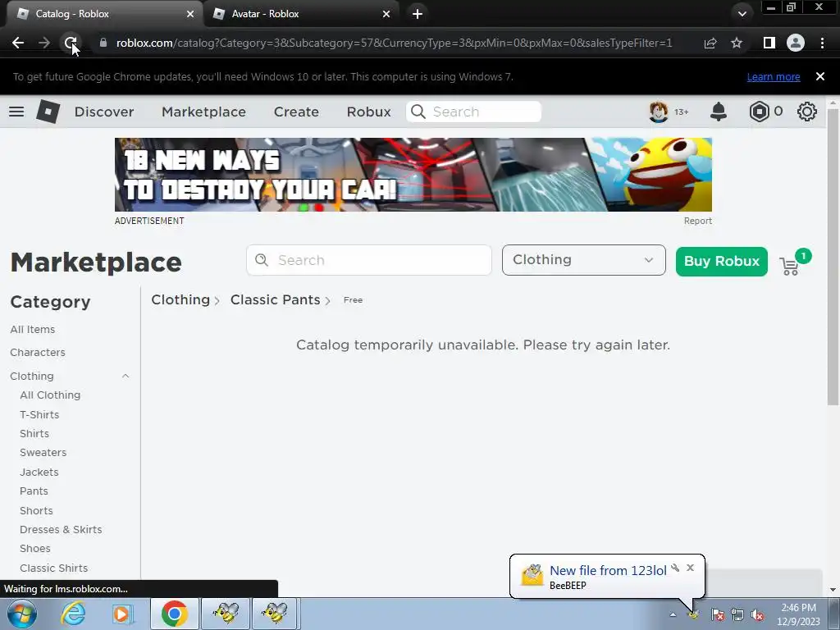Click the page vertical scrollbar
This screenshot has width=840, height=630.
click(833, 257)
